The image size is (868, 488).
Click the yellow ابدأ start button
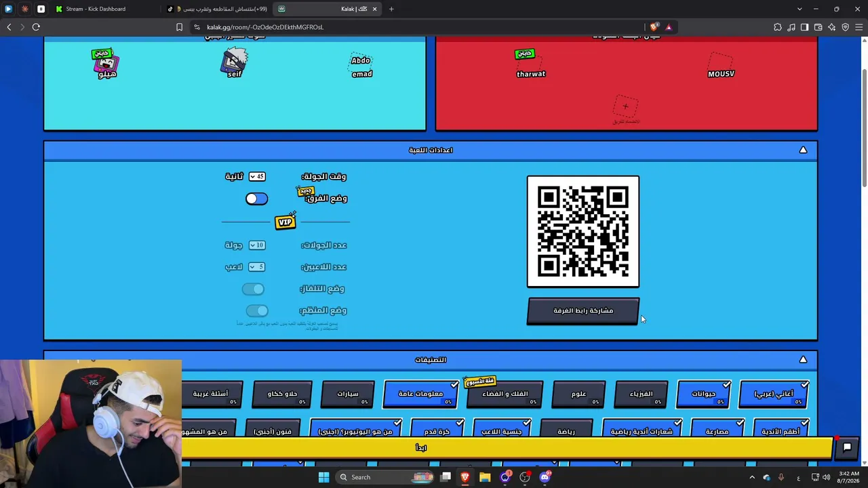click(420, 448)
